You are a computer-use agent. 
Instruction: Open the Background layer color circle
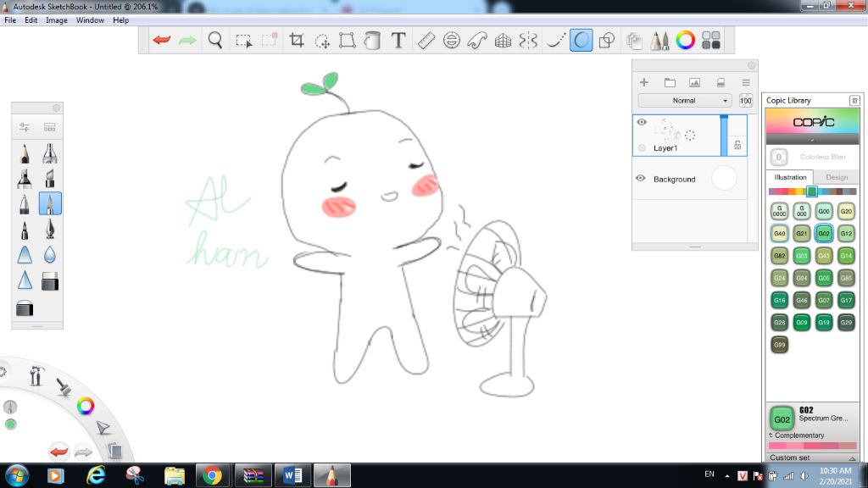coord(724,178)
